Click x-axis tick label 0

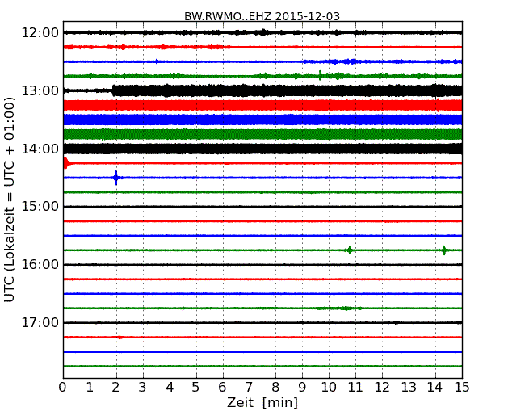[63, 388]
